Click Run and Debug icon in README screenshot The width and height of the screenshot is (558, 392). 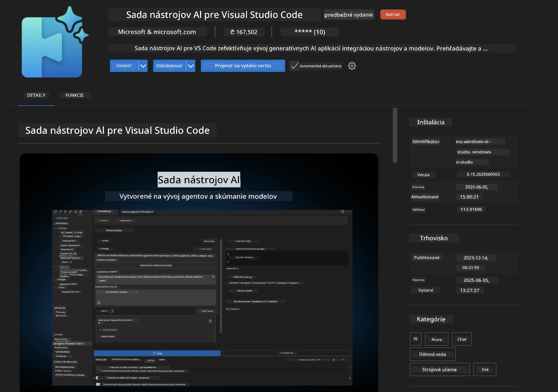pos(71,212)
